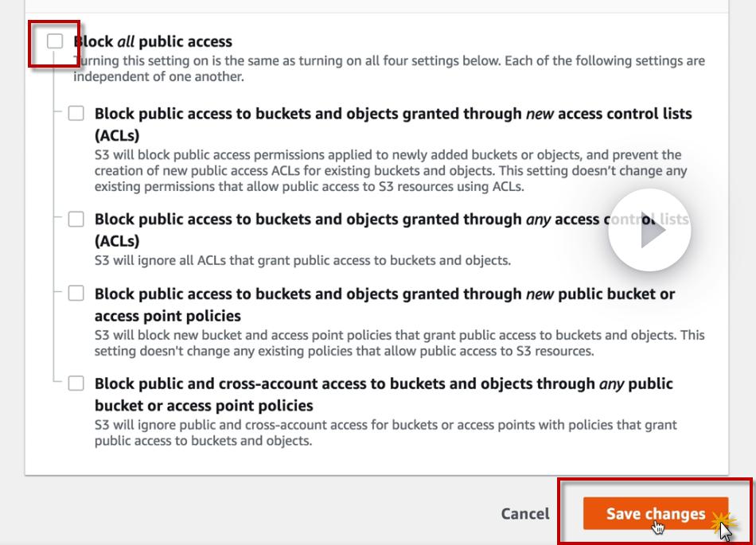The image size is (756, 545).
Task: Click "S3 will ignore all ACLs" description
Action: (302, 260)
